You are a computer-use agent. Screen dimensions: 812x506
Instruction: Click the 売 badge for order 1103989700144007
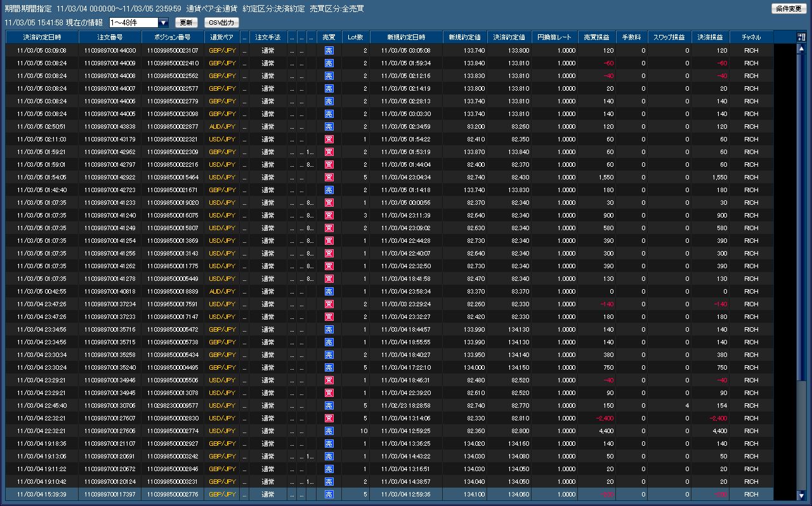(x=329, y=88)
